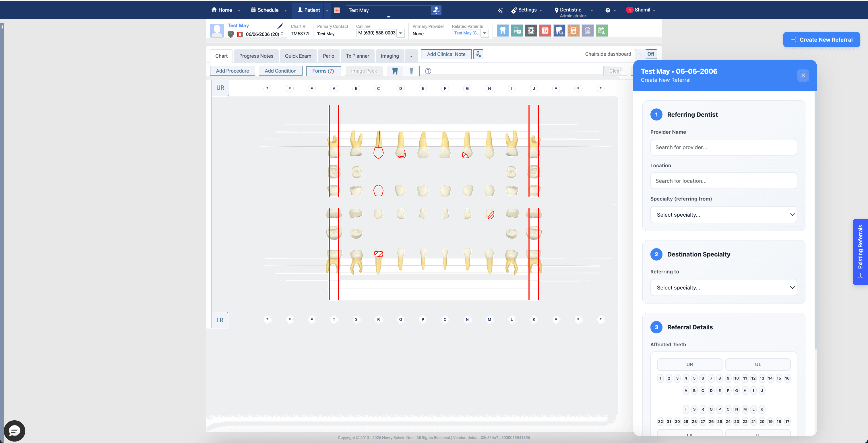The width and height of the screenshot is (868, 443).
Task: Click the recent patients icon beside search
Action: point(436,10)
